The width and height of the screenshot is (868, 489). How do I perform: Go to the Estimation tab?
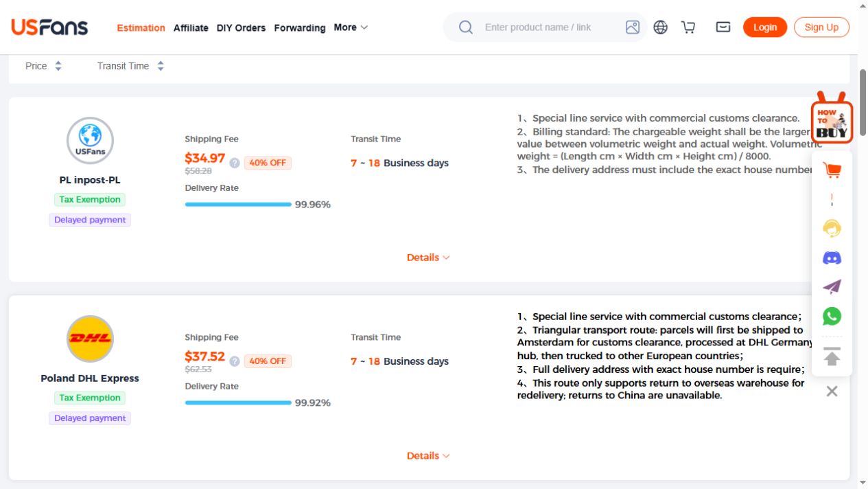(141, 28)
